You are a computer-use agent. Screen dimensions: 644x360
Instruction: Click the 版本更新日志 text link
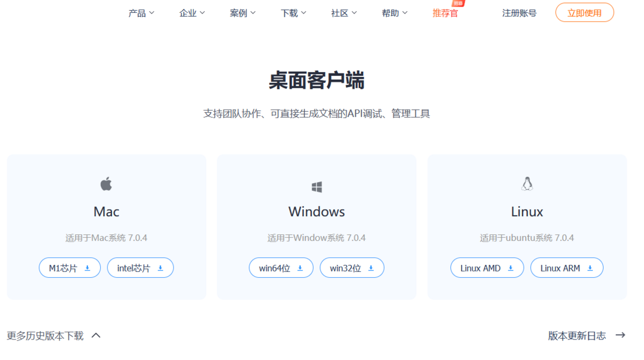coord(575,335)
